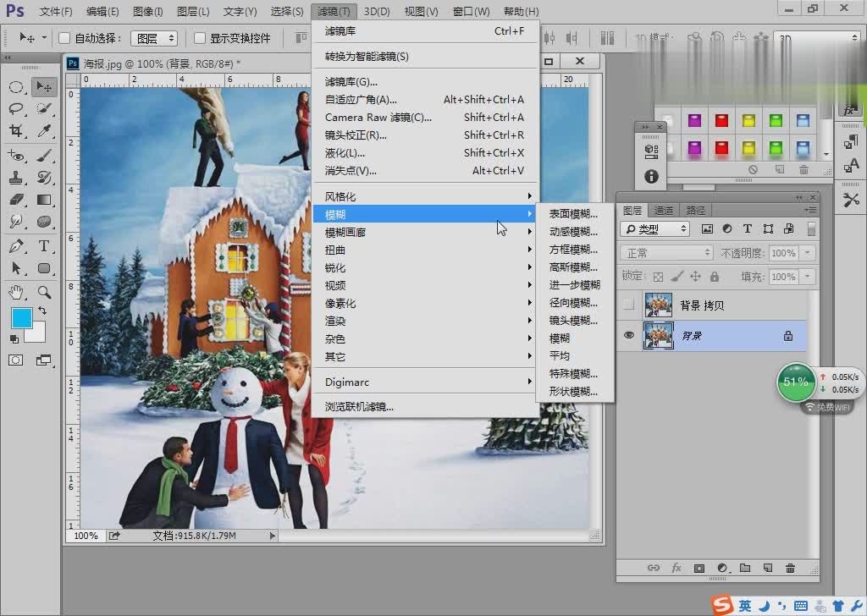The width and height of the screenshot is (867, 616).
Task: Open layer style fx menu icon
Action: point(676,568)
